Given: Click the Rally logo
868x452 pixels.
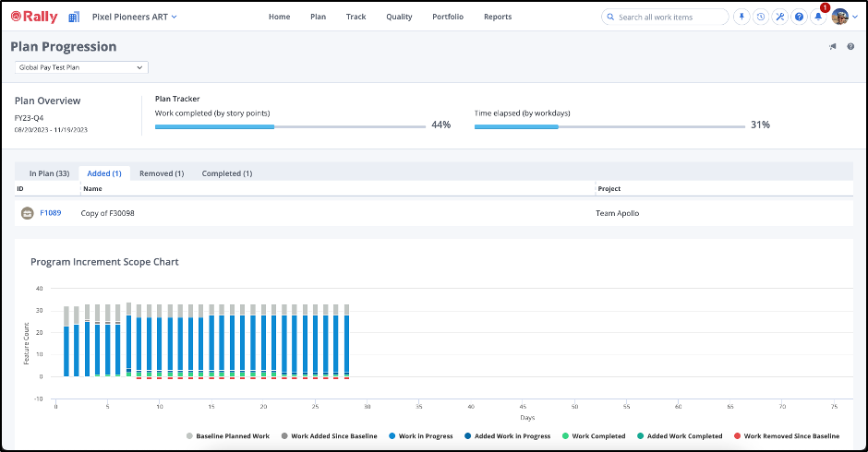Looking at the screenshot, I should (x=34, y=17).
